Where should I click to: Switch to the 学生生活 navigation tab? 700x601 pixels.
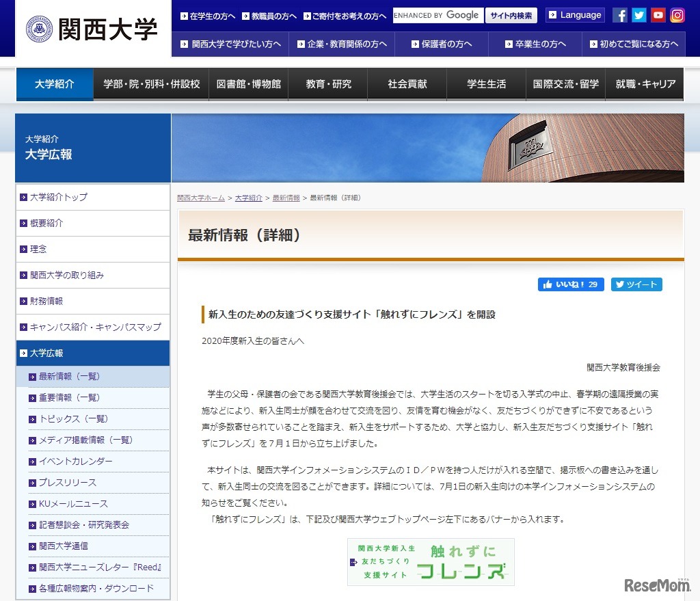(x=485, y=83)
